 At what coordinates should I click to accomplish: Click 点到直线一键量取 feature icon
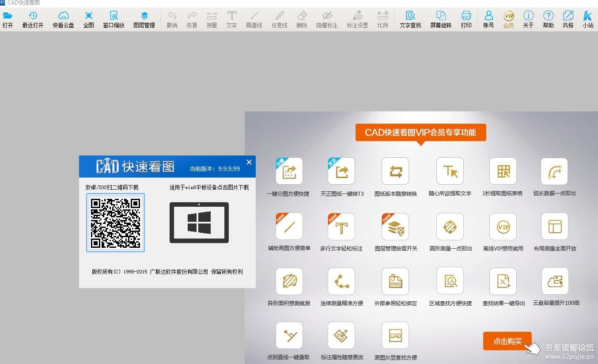[289, 335]
